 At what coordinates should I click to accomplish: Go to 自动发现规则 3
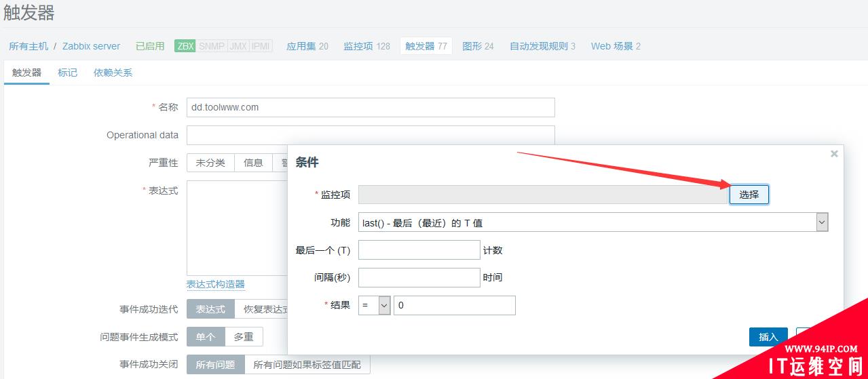[x=542, y=46]
